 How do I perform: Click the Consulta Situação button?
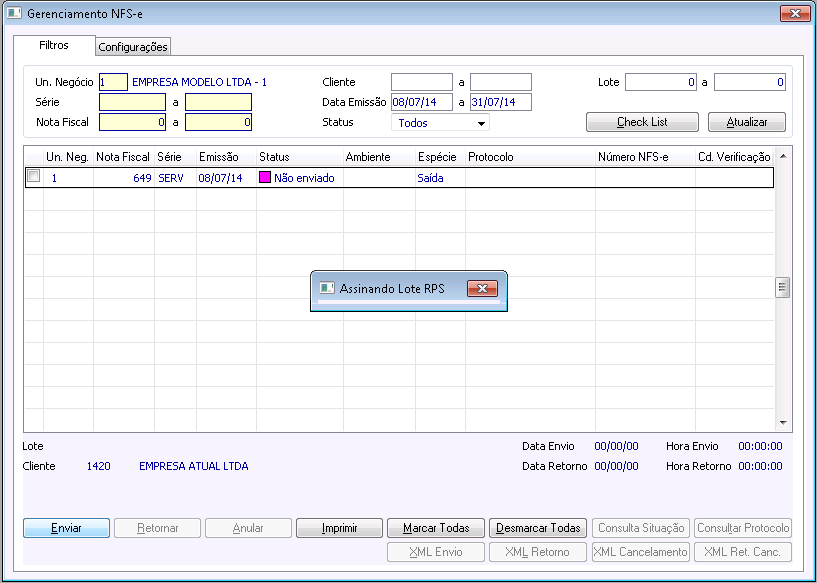point(641,528)
